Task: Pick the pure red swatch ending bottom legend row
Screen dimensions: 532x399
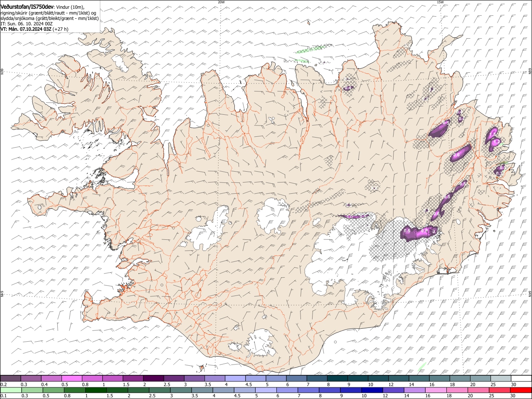Action: [x=521, y=390]
